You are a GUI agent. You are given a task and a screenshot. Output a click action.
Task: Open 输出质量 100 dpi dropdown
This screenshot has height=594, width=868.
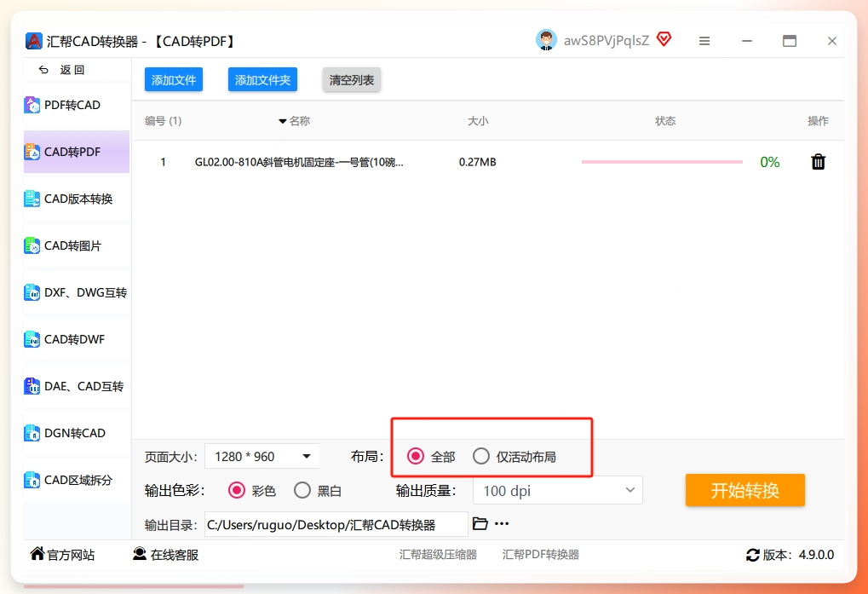point(557,491)
